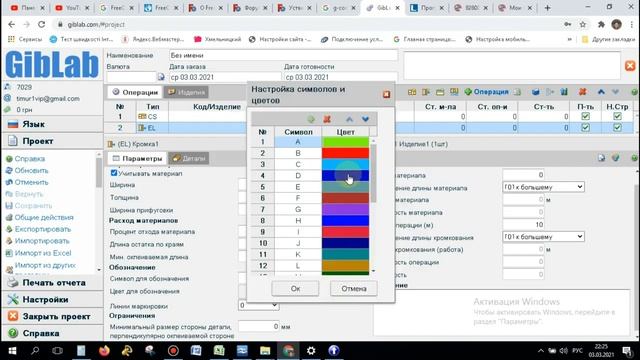Click the orange close X beside the notes box
640x360 pixels.
click(630, 66)
